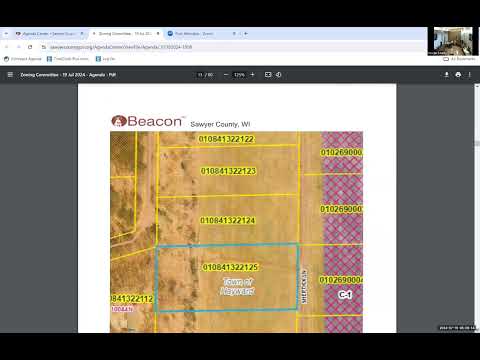Rotate the PDF counterclockwise
480x360 pixels.
[279, 75]
